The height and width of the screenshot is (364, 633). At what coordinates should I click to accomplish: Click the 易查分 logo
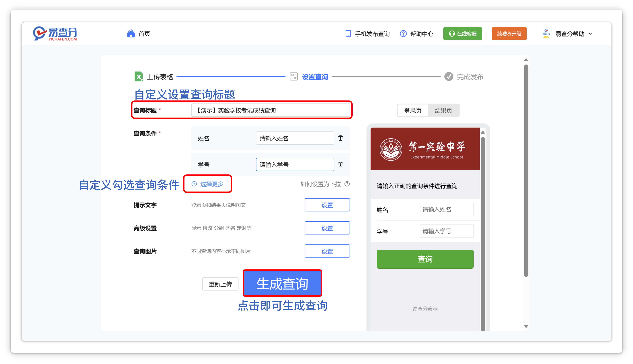coord(55,34)
